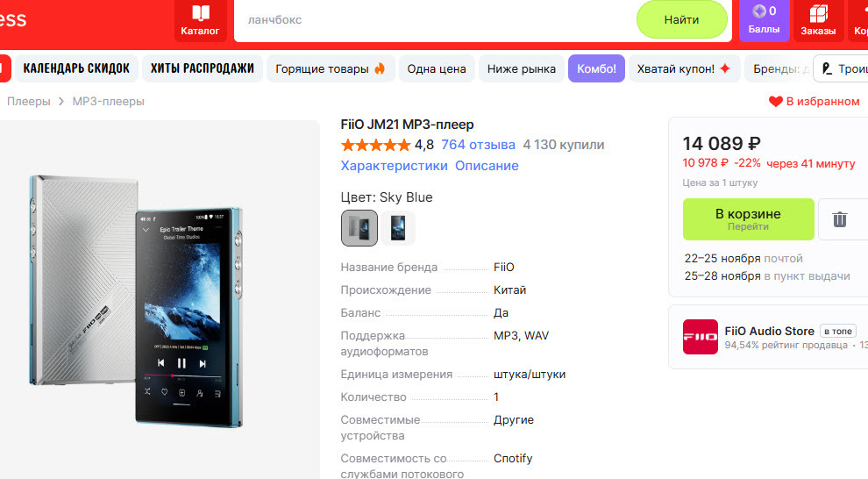Click the FiiO store logo
This screenshot has width=868, height=479.
coord(701,337)
